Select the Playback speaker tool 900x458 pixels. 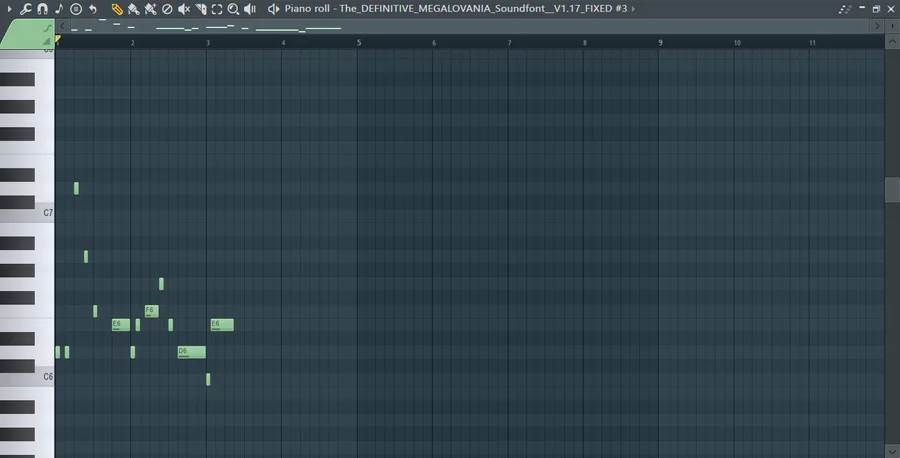(250, 9)
